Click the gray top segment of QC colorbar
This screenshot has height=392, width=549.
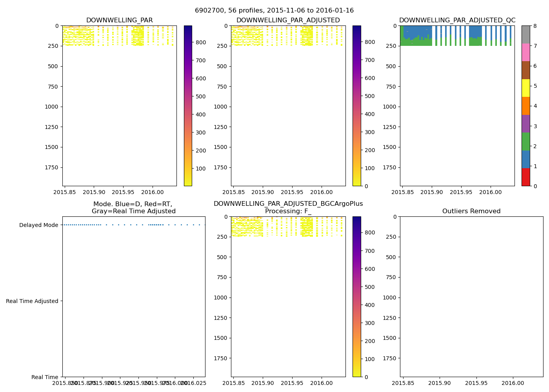525,34
